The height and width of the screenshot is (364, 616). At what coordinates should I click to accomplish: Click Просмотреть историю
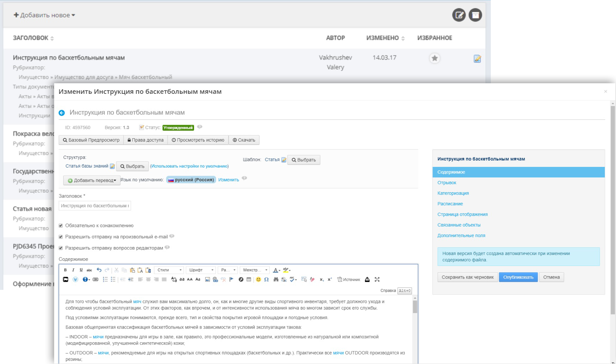click(x=198, y=140)
